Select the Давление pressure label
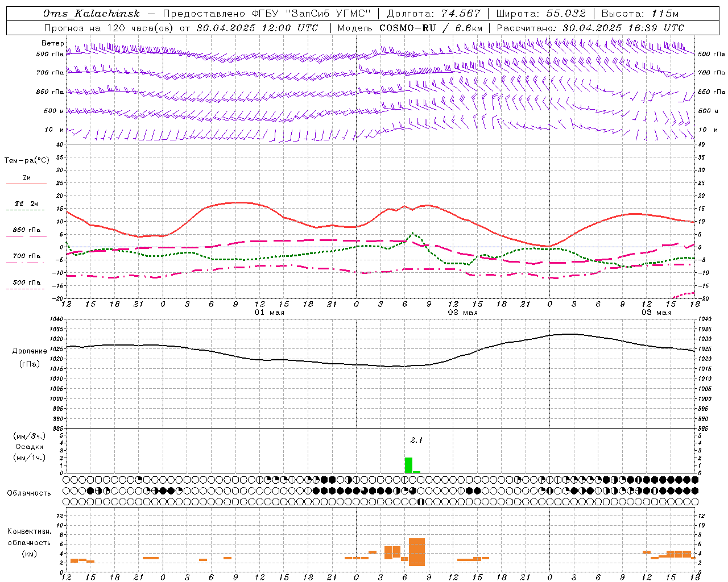Image resolution: width=728 pixels, height=582 pixels. point(30,351)
